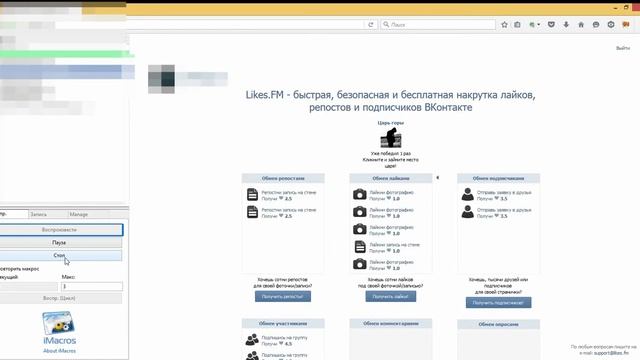Open Pocket from the toolbar
This screenshot has height=360, width=640.
(551, 24)
